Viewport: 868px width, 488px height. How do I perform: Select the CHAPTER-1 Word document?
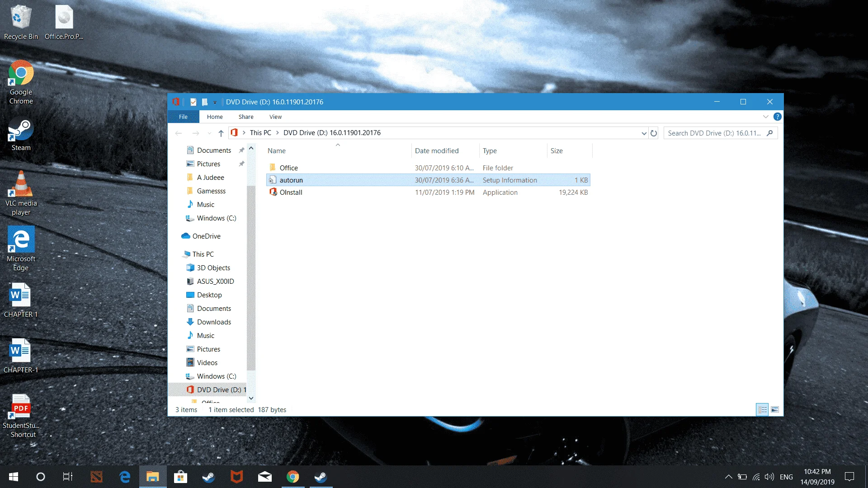point(21,356)
